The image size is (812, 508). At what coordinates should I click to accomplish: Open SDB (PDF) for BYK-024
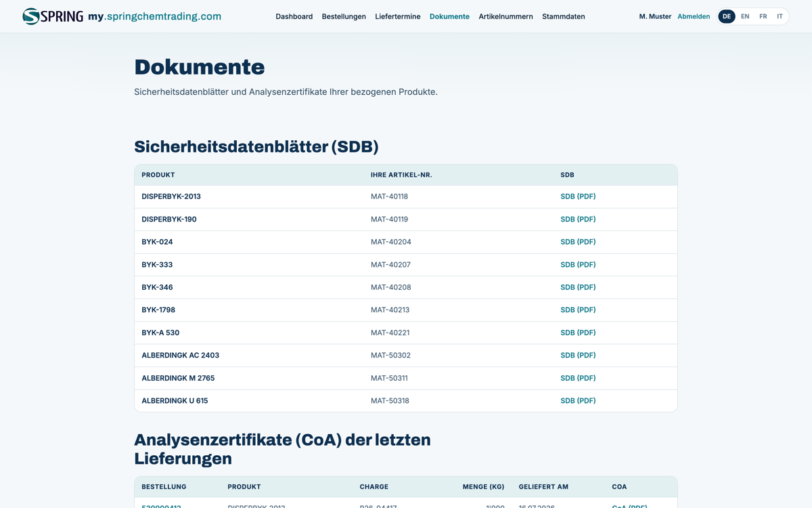click(x=578, y=242)
